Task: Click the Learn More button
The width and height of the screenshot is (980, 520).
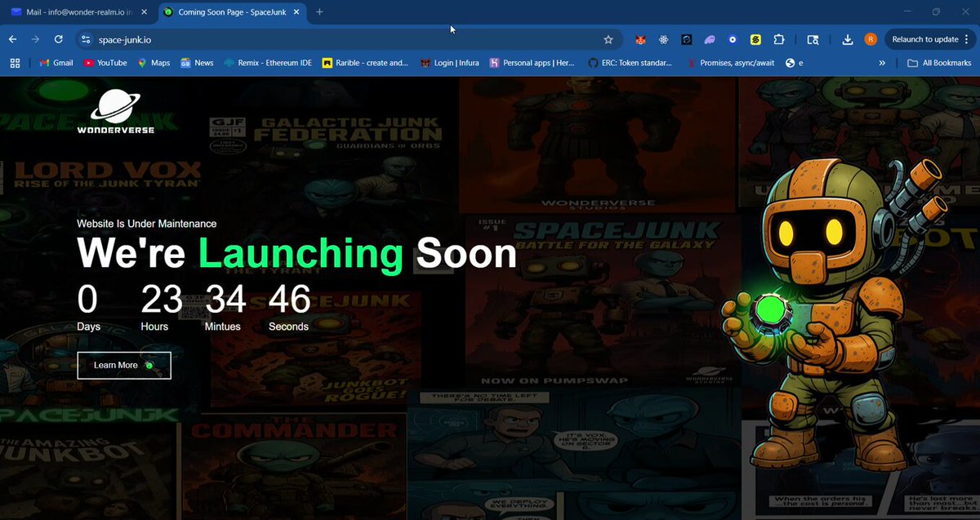Action: coord(124,365)
